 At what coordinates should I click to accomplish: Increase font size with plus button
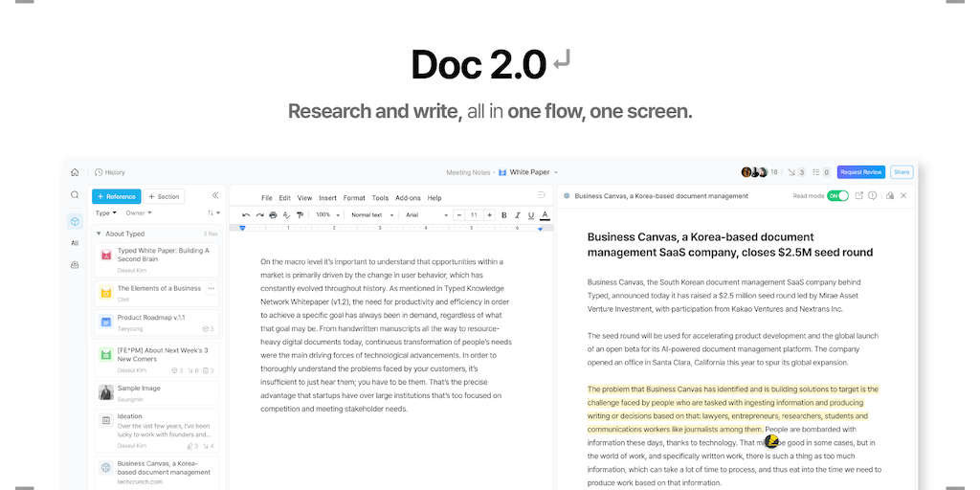[x=489, y=215]
